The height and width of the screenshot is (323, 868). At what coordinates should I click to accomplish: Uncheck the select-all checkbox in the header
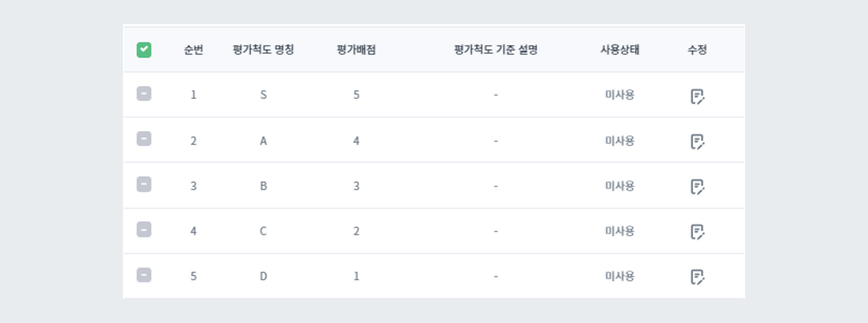144,49
